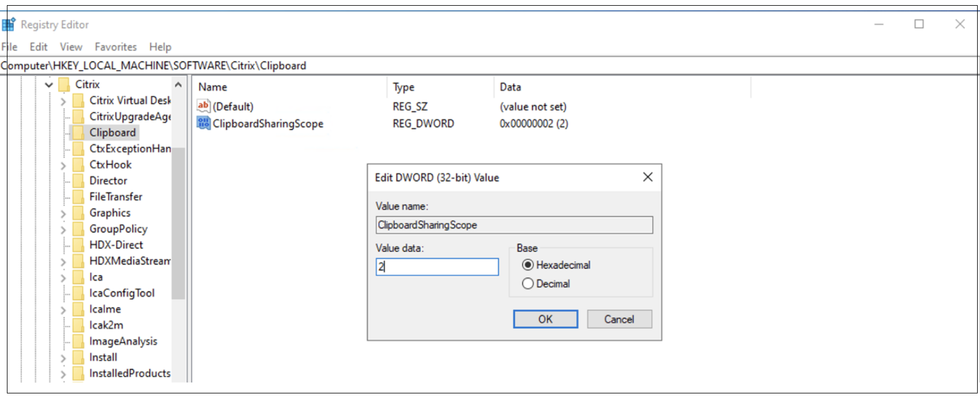Click the CitrixUpgradeAge folder icon
980x398 pixels.
79,117
